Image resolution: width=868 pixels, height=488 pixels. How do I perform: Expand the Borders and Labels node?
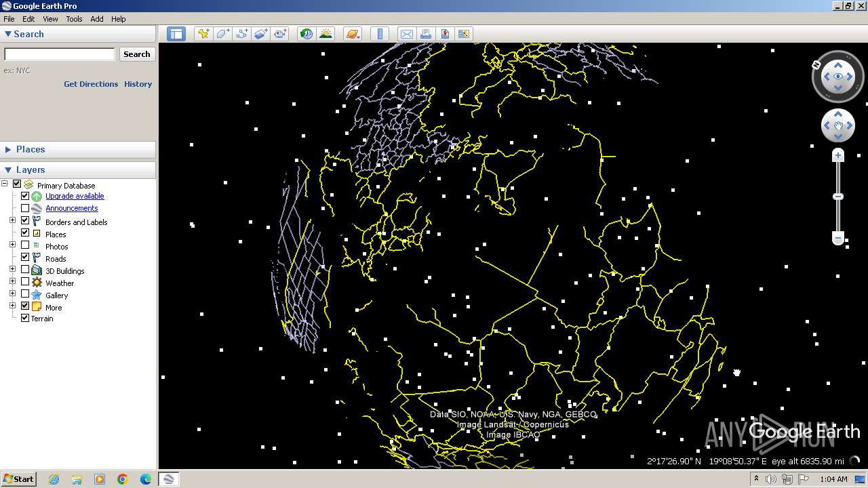12,220
